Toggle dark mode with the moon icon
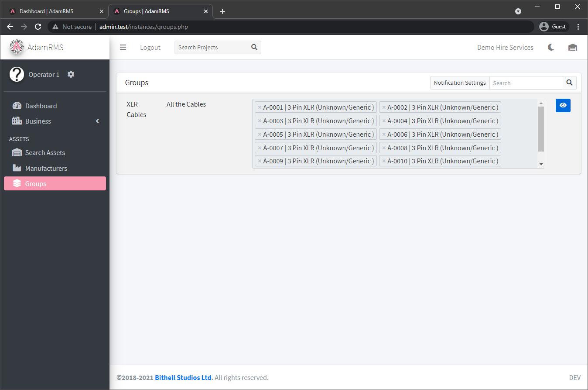 (551, 48)
